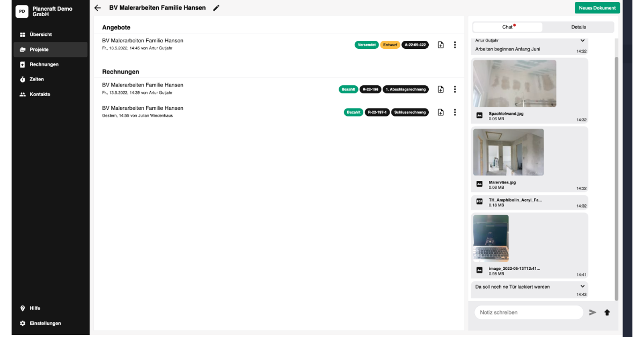Click the upload arrow icon in chat
Screen dimensions: 644x337
607,312
